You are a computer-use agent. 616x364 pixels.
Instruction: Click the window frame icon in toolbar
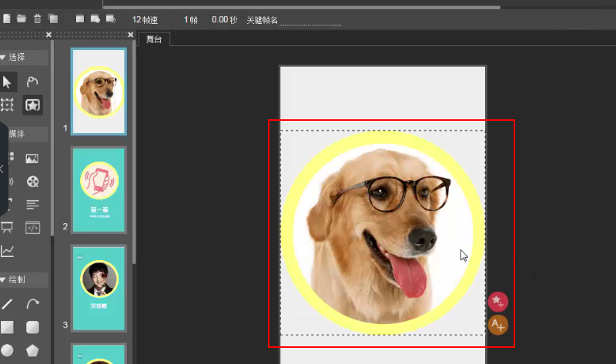(80, 18)
